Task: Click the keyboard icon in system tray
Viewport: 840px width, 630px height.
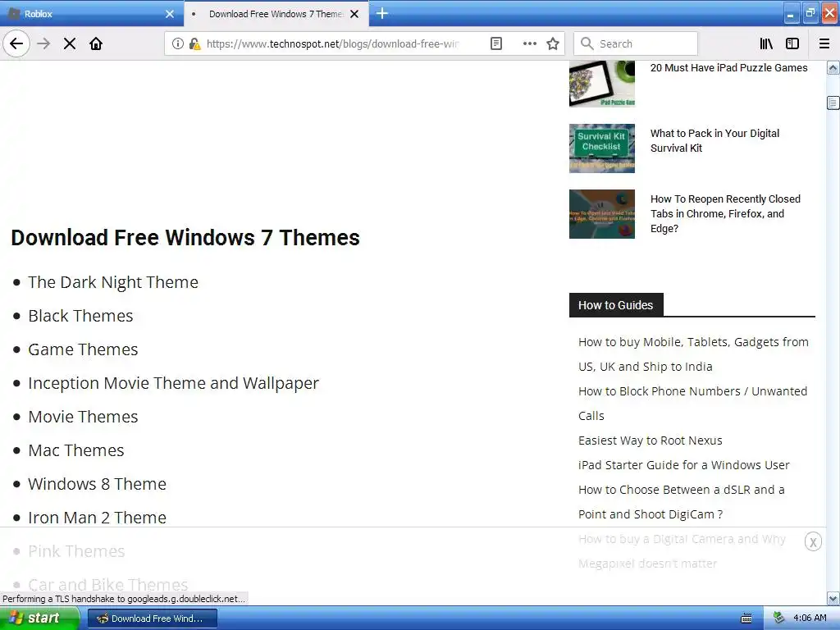Action: (x=746, y=619)
